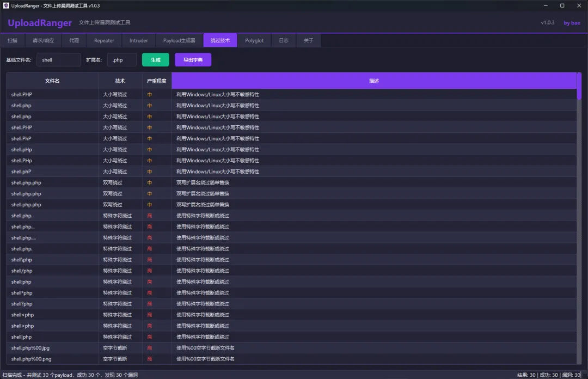Viewport: 588px width, 379px height.
Task: Sort by the 技术 column header
Action: tap(120, 81)
